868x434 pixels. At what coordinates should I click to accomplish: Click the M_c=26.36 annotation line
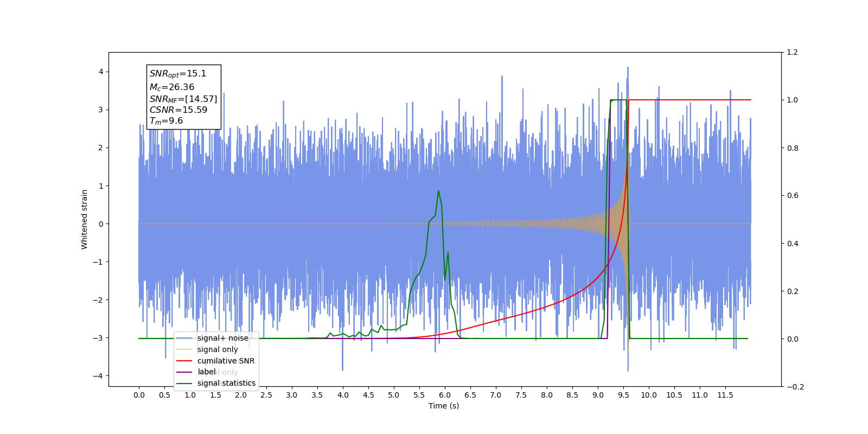click(172, 87)
